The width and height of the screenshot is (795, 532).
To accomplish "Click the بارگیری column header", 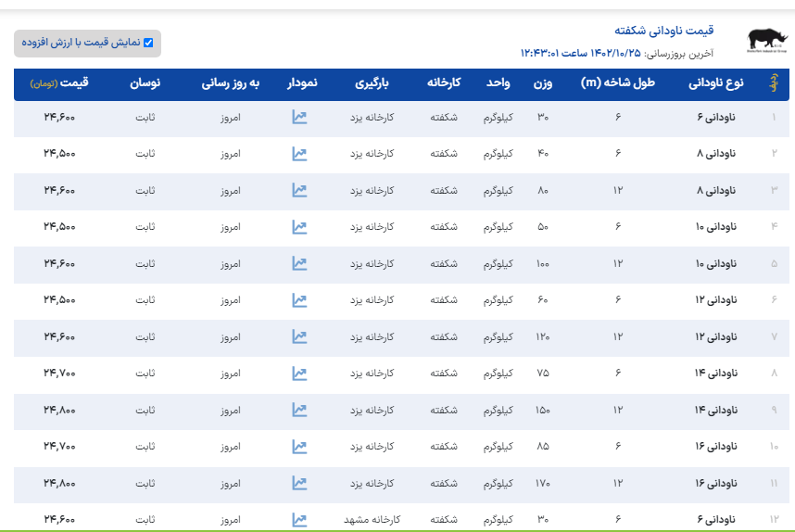I will pyautogui.click(x=372, y=83).
